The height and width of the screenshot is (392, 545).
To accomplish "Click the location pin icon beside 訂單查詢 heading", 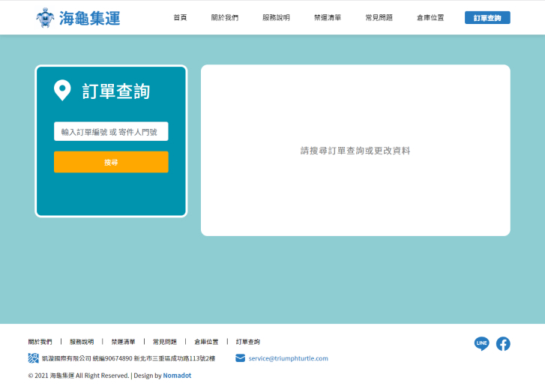I will point(62,91).
